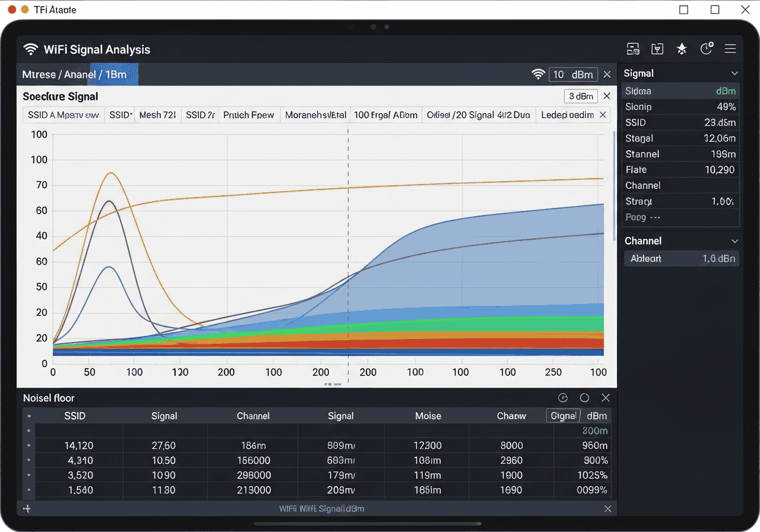
Task: Toggle row bullet next to 14,120 entry
Action: pos(29,445)
